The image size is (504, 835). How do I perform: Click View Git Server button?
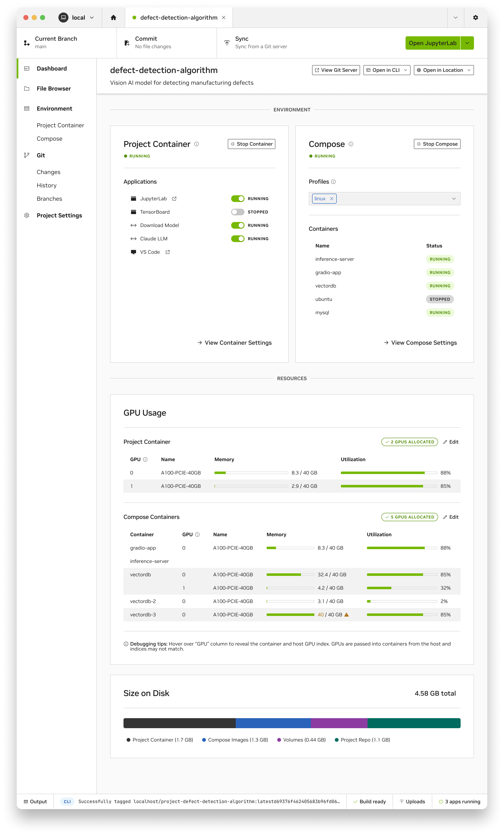336,70
